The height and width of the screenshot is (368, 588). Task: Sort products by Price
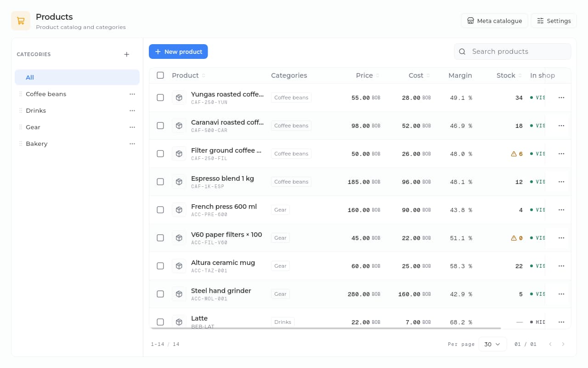coord(367,75)
